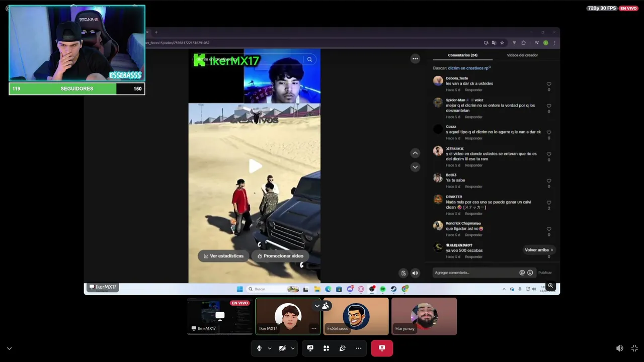Mute the TikTok video sound

[x=415, y=273]
